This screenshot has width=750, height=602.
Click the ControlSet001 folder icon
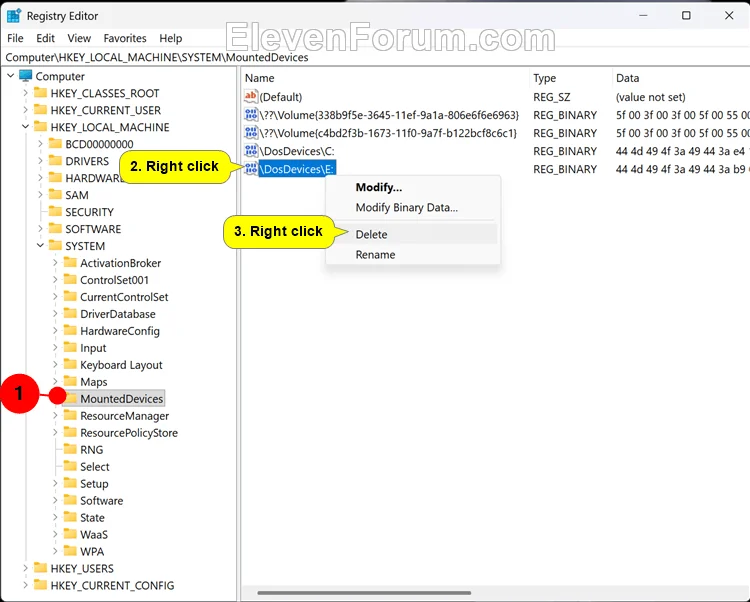tap(70, 280)
